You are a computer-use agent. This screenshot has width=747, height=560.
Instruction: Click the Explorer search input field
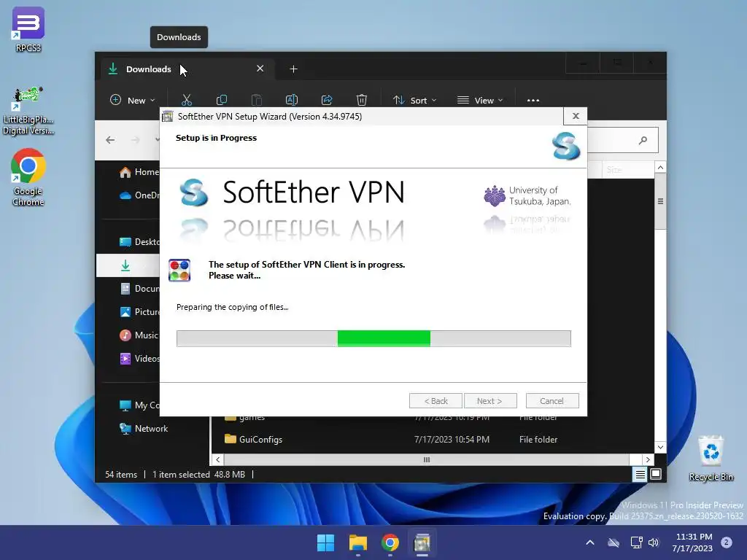pyautogui.click(x=623, y=140)
